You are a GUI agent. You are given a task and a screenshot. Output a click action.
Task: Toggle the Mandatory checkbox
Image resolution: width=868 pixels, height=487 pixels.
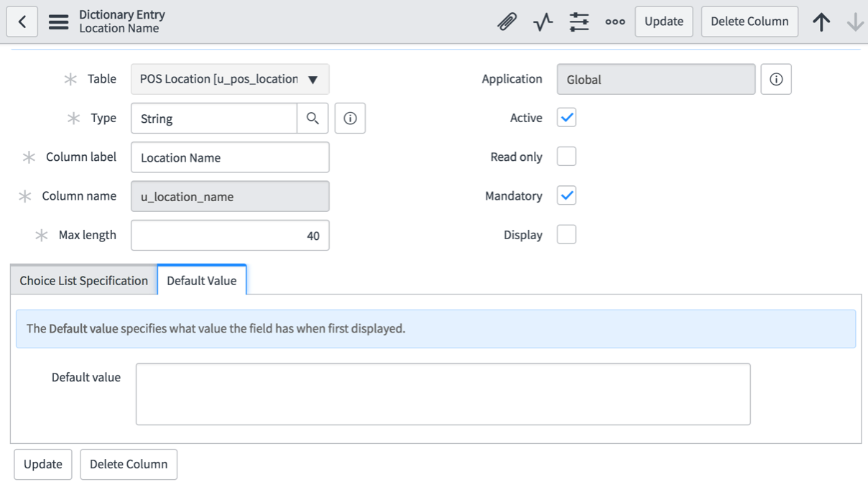(x=566, y=195)
